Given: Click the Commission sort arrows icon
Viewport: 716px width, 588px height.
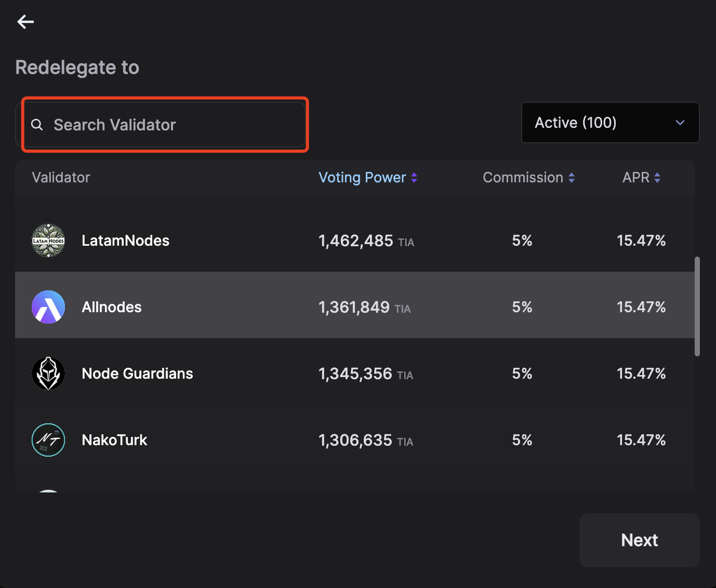Looking at the screenshot, I should pos(572,178).
